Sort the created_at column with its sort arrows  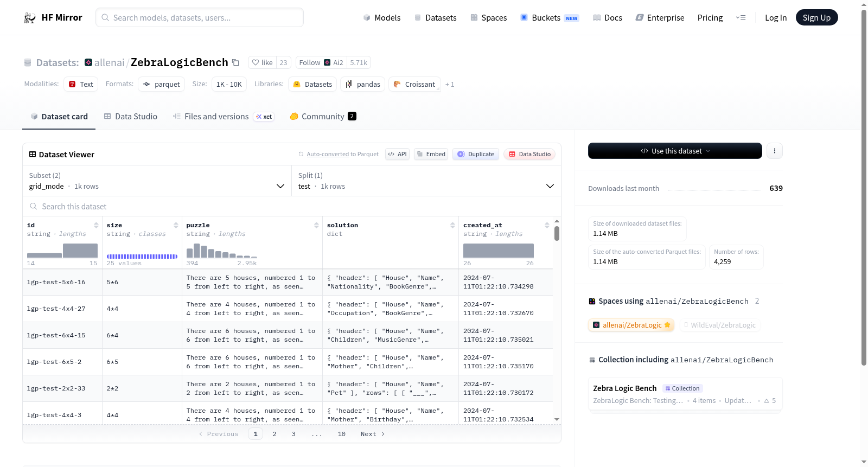pyautogui.click(x=547, y=225)
